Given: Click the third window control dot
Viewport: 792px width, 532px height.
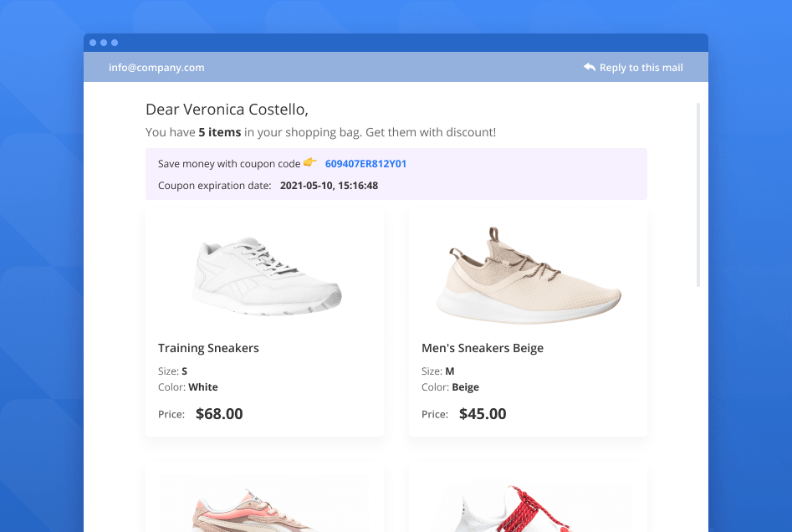Looking at the screenshot, I should (115, 43).
